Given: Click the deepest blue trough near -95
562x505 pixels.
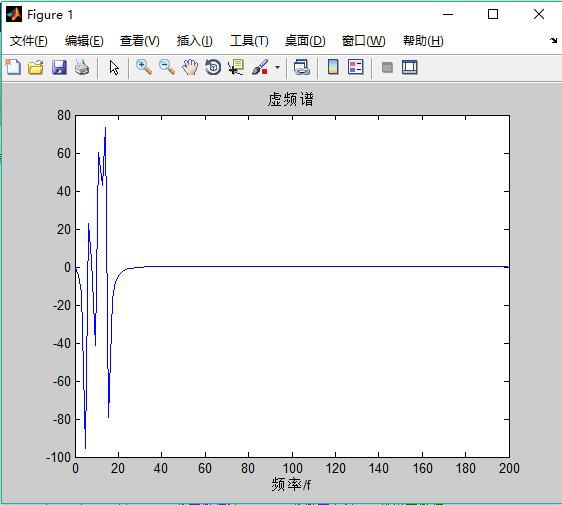Looking at the screenshot, I should (x=85, y=447).
